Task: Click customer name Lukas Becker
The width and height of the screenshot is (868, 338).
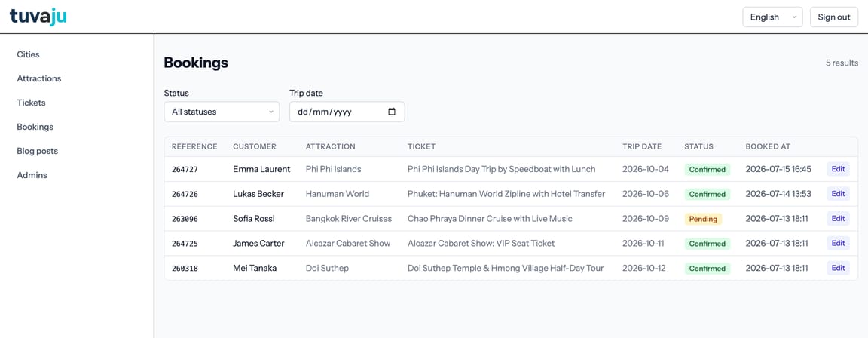Action: tap(258, 194)
